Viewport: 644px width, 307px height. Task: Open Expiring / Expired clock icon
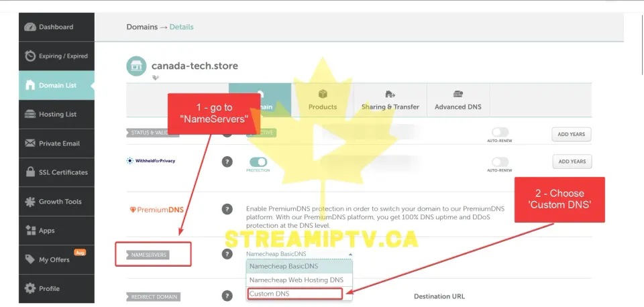tap(30, 56)
